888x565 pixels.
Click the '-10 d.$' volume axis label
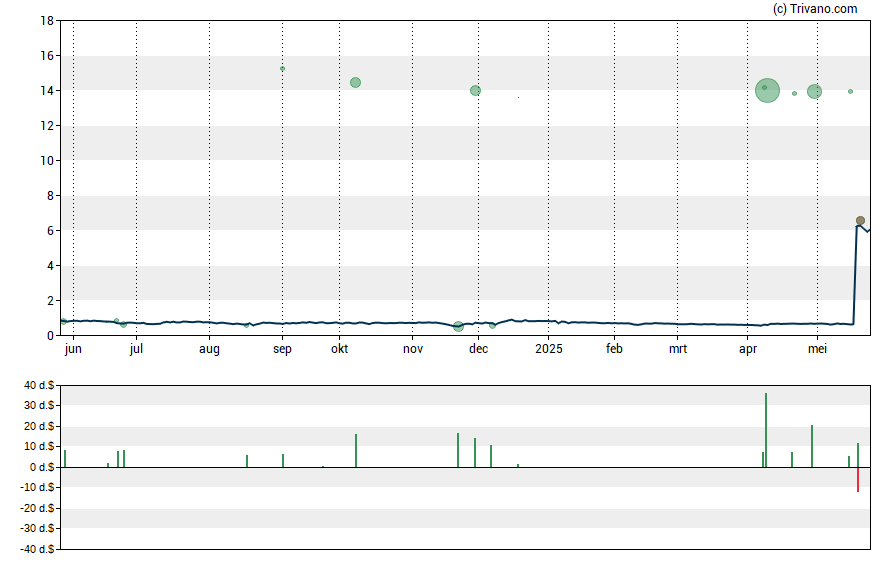click(37, 487)
